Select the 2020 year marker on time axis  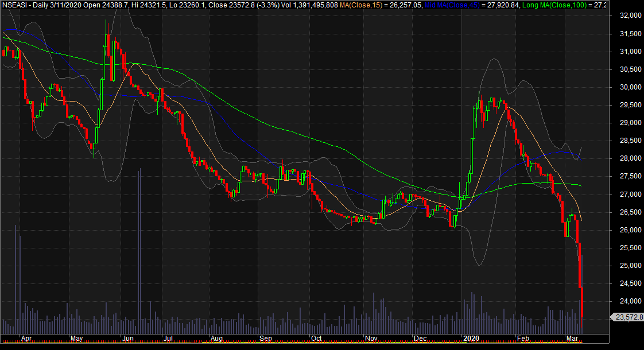point(471,339)
